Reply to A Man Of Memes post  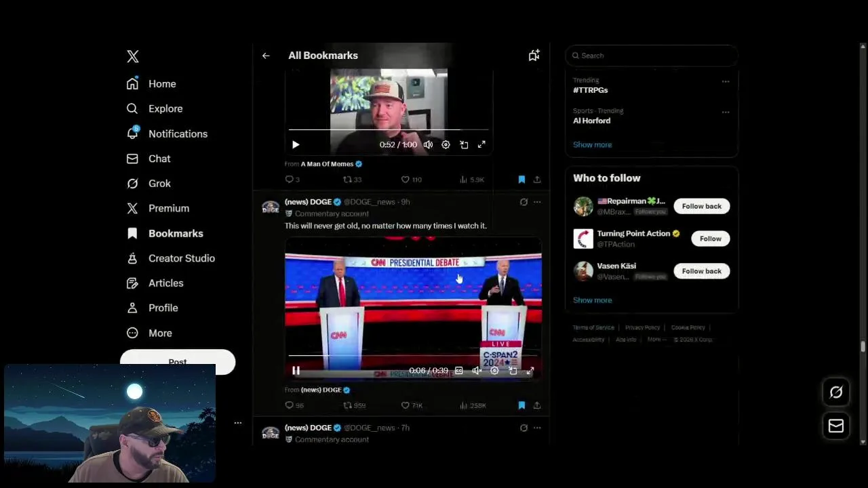click(292, 180)
